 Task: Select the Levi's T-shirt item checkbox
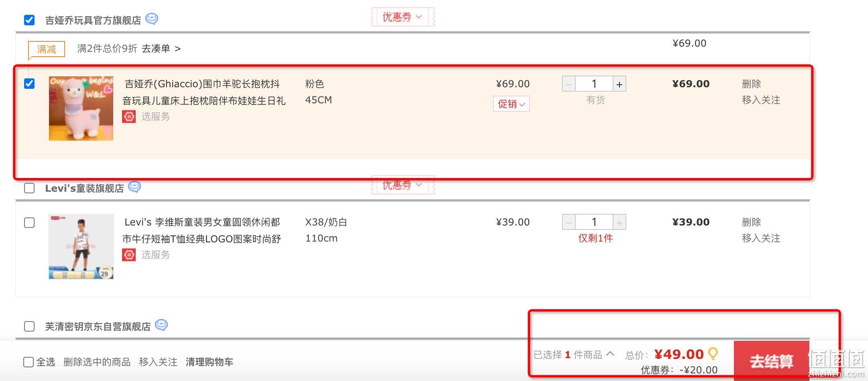click(x=29, y=223)
